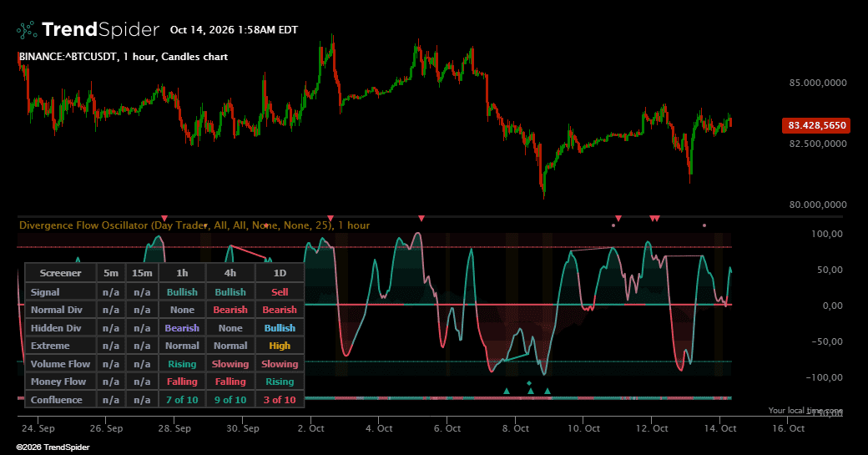Click the Money Flow 'Falling' cell under 1h
Viewport: 868px width, 455px height.
[x=182, y=382]
